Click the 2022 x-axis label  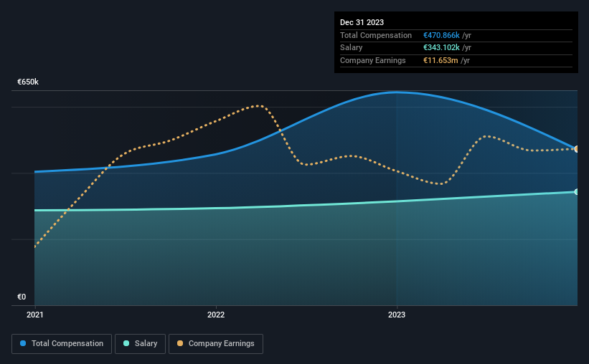[216, 315]
